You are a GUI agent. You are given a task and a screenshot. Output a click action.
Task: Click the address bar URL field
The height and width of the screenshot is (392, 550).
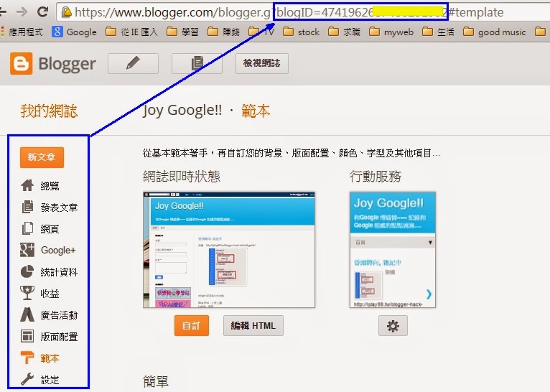pos(303,12)
